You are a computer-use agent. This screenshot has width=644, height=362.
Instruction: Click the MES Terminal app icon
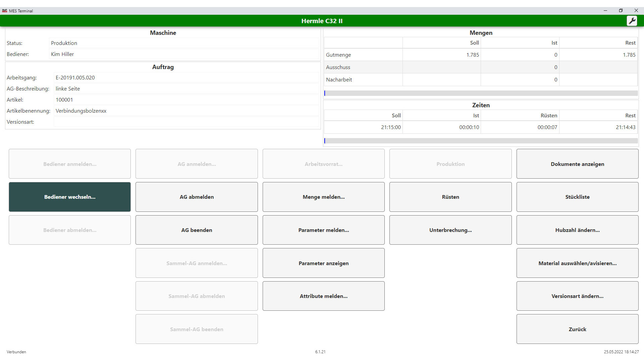5,11
